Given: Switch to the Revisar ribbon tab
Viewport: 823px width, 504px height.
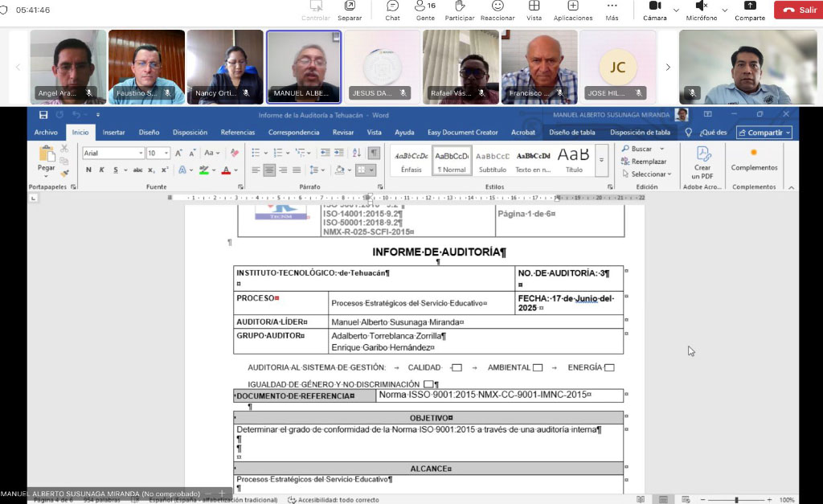Looking at the screenshot, I should click(342, 133).
